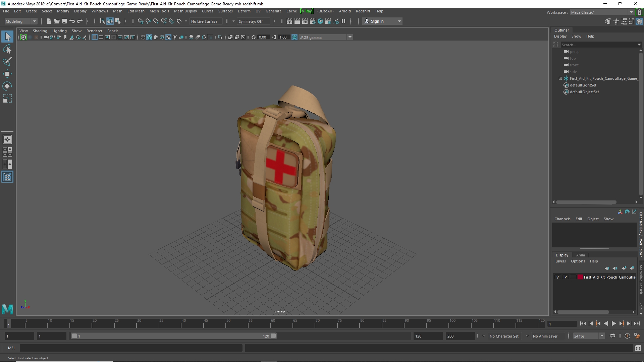Open the Hypershade editor
Screen dimensions: 644x362
pyautogui.click(x=320, y=21)
